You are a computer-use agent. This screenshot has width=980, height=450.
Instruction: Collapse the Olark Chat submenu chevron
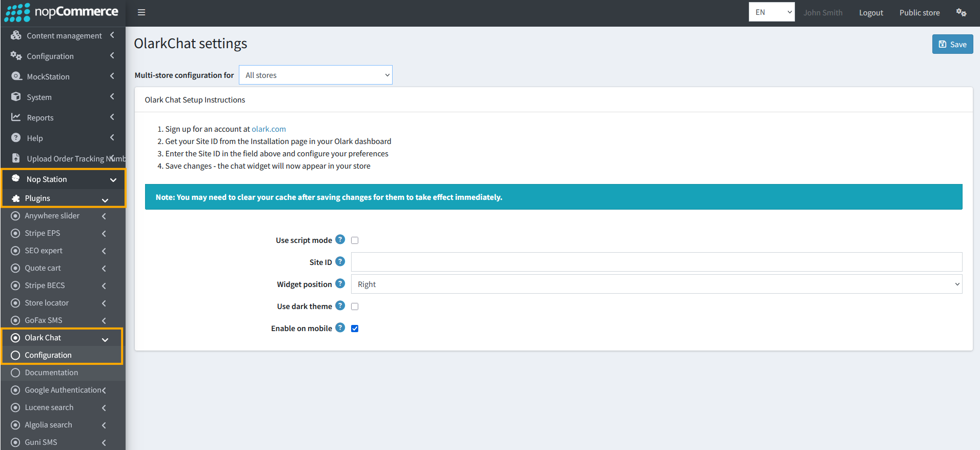(105, 340)
